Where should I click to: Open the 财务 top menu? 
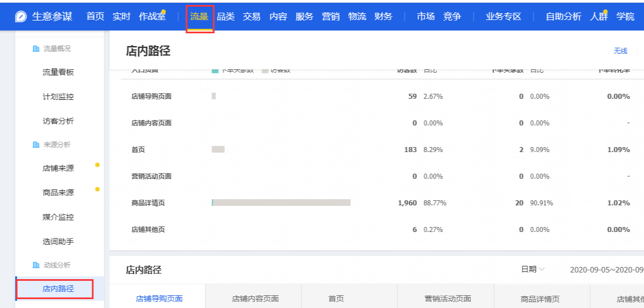click(383, 17)
